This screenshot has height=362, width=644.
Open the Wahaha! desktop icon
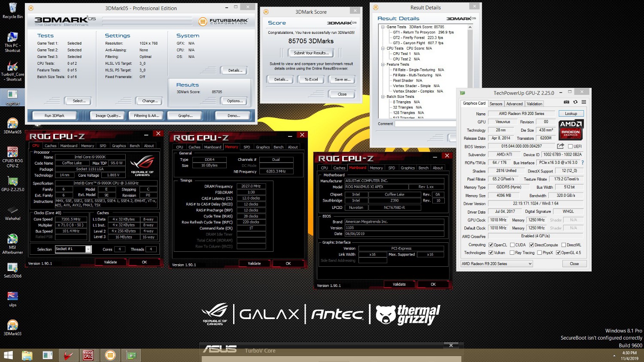[x=12, y=213]
